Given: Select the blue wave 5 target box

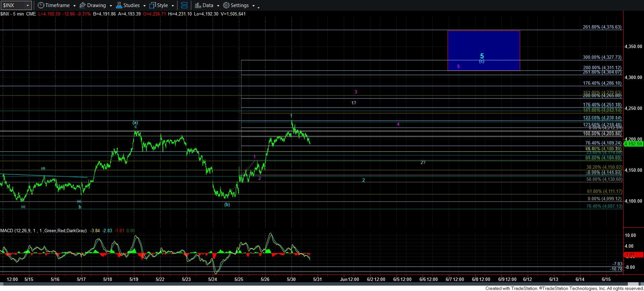Looking at the screenshot, I should 484,50.
